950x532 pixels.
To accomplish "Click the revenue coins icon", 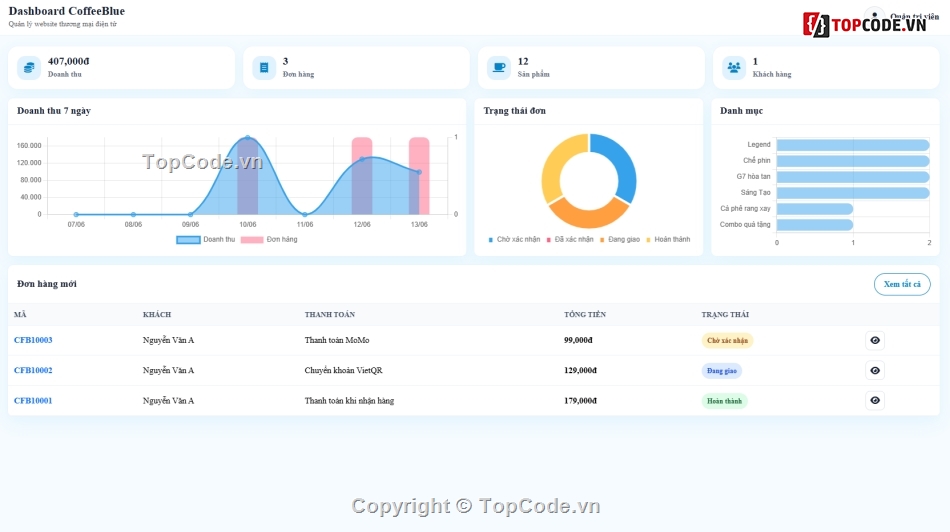I will coord(28,68).
